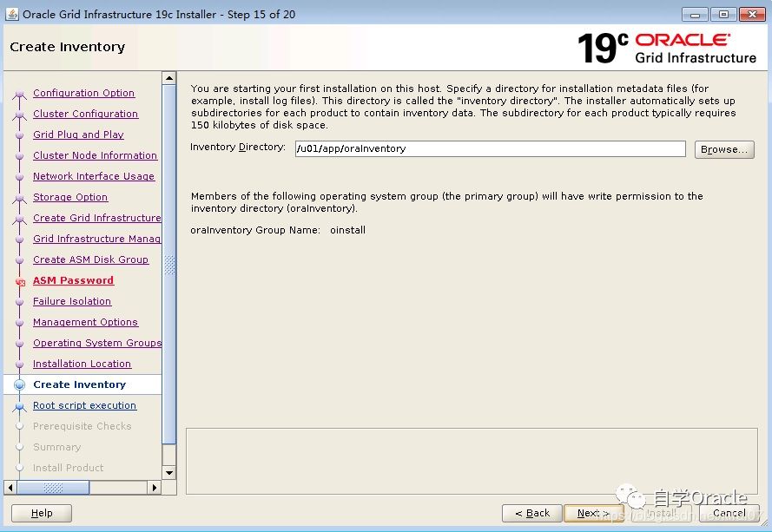Click the Root script execution step bullet
772x532 pixels.
pyautogui.click(x=20, y=406)
